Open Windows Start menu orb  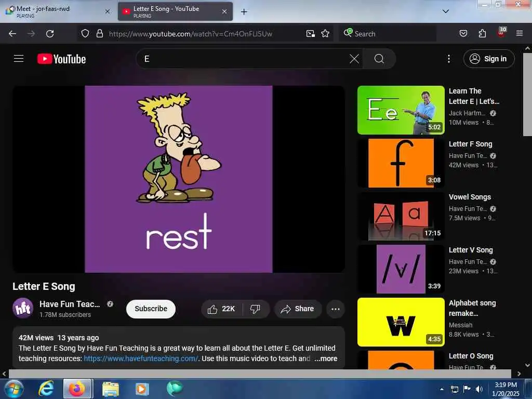coord(14,389)
